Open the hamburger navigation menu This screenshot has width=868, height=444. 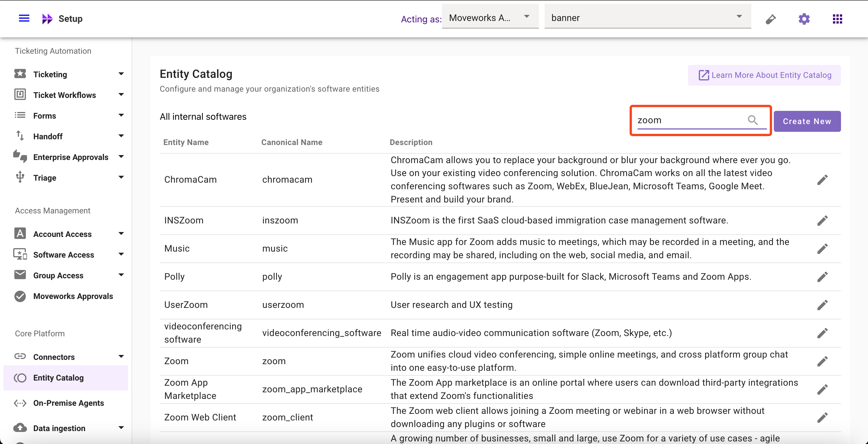[24, 18]
